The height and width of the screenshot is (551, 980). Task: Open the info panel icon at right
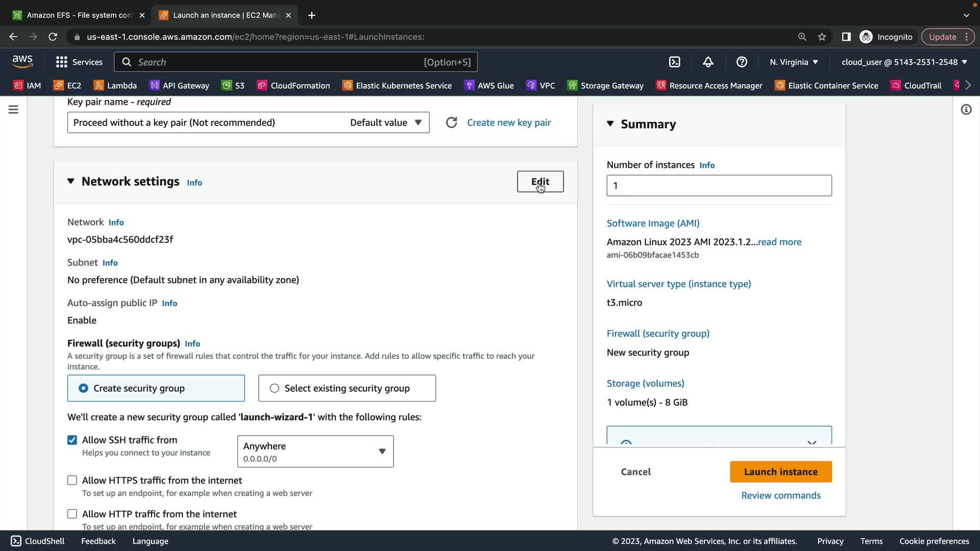(966, 110)
